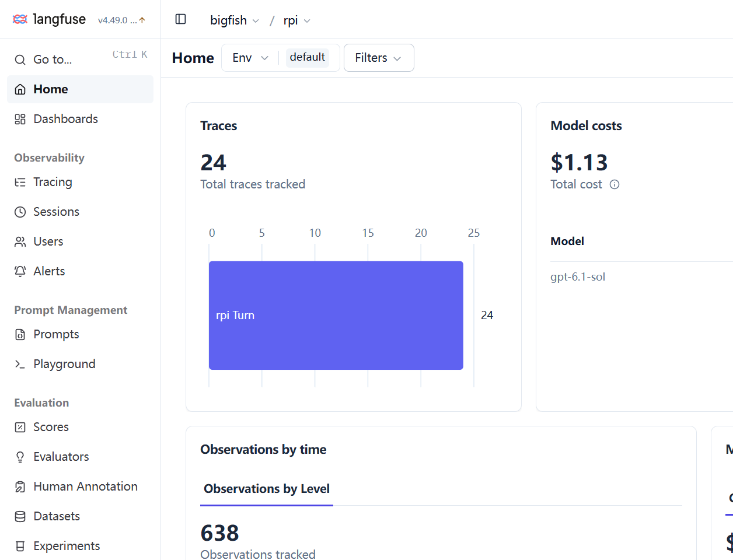Image resolution: width=733 pixels, height=560 pixels.
Task: Go to Users via people icon
Action: [x=20, y=242]
